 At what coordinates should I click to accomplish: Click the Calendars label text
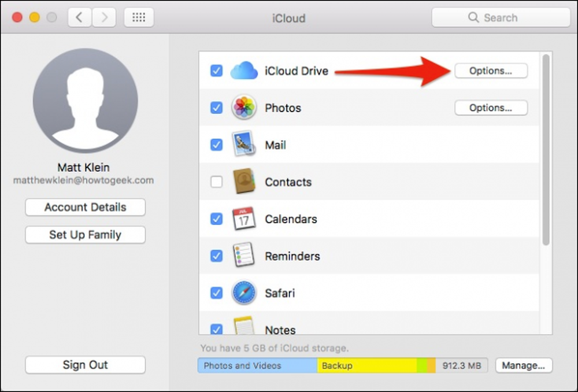tap(291, 219)
